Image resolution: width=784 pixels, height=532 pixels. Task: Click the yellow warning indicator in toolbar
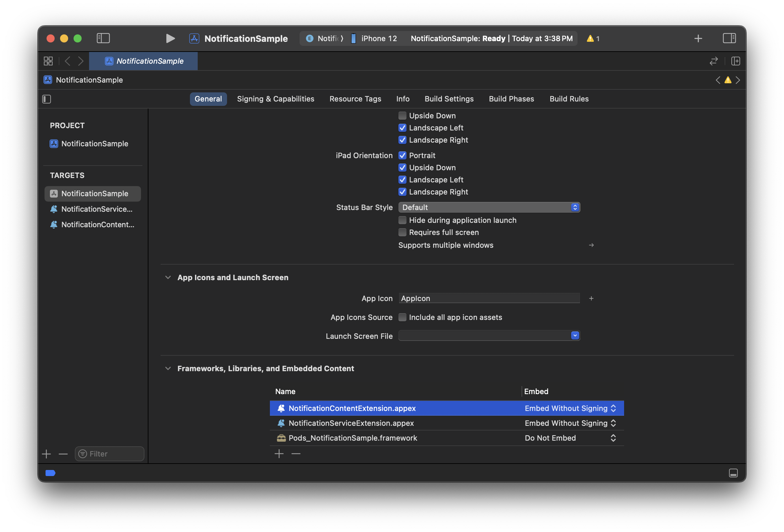593,38
